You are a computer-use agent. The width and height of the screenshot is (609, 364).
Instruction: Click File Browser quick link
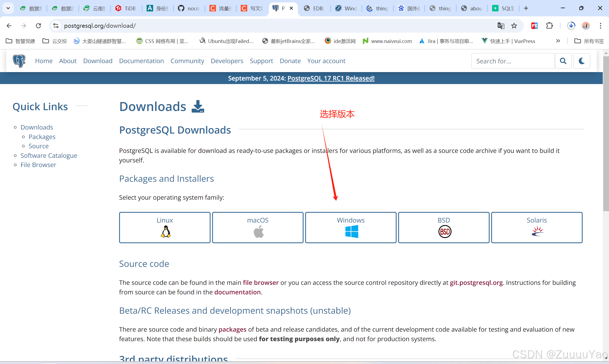tap(38, 165)
